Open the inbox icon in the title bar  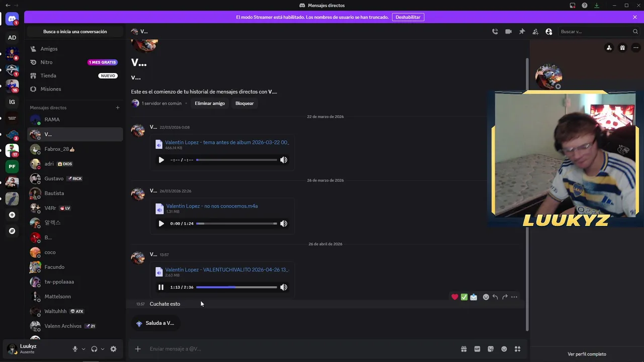click(573, 6)
